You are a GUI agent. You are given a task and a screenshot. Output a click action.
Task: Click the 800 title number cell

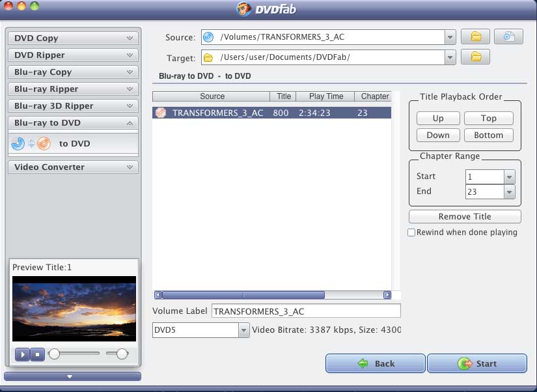click(x=281, y=113)
